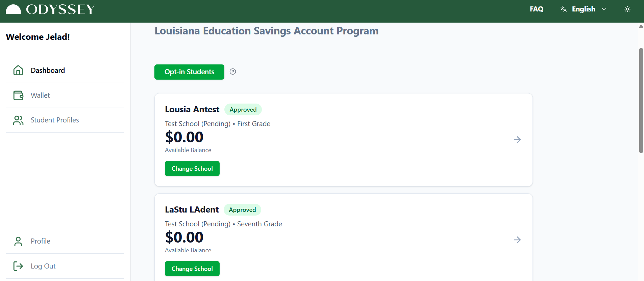This screenshot has width=644, height=281.
Task: Click Change School for Lousia Antest
Action: coord(192,169)
